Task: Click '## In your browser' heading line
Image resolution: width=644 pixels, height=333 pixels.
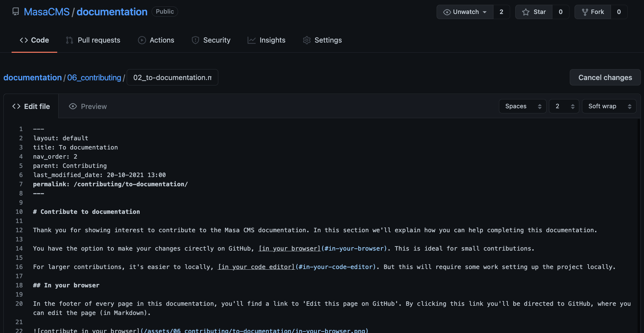Action: coord(66,285)
